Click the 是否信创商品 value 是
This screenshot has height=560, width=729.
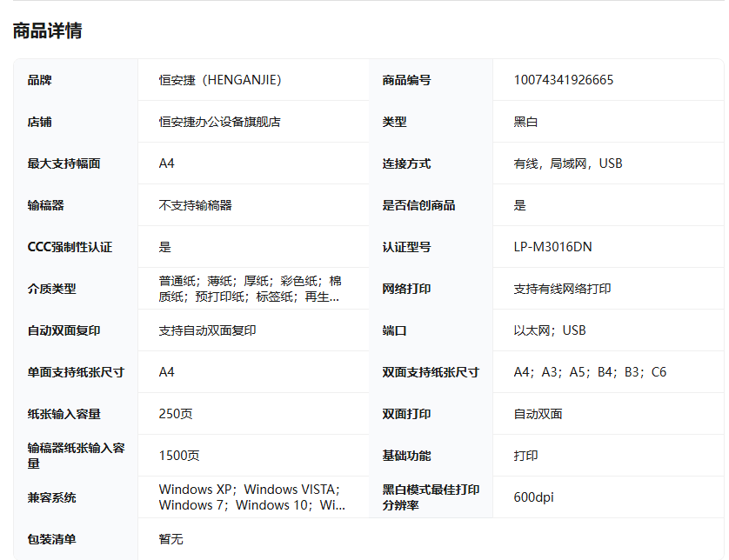coord(520,205)
